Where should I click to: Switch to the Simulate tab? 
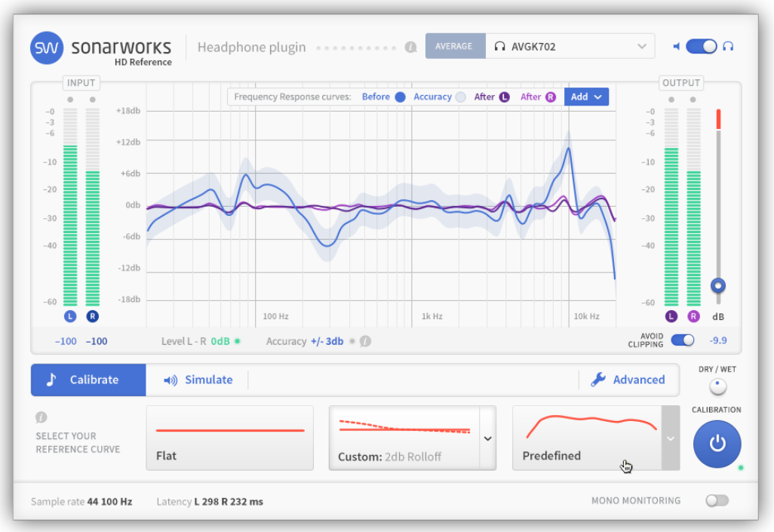pos(198,380)
